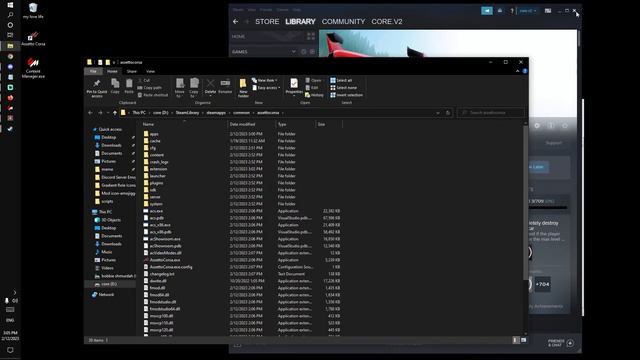Open Steam STORE tab

[x=267, y=22]
